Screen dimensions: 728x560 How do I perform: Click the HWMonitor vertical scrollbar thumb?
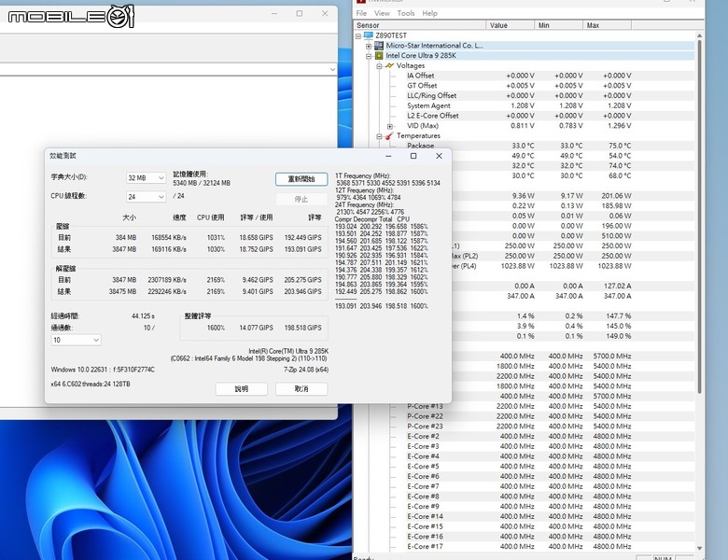tap(699, 216)
